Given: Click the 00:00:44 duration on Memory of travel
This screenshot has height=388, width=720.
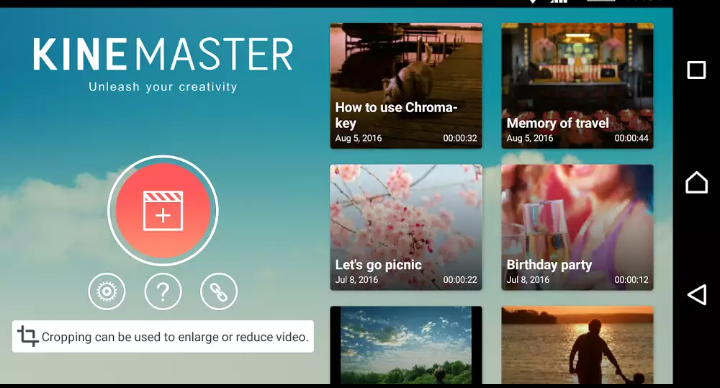Looking at the screenshot, I should point(631,138).
